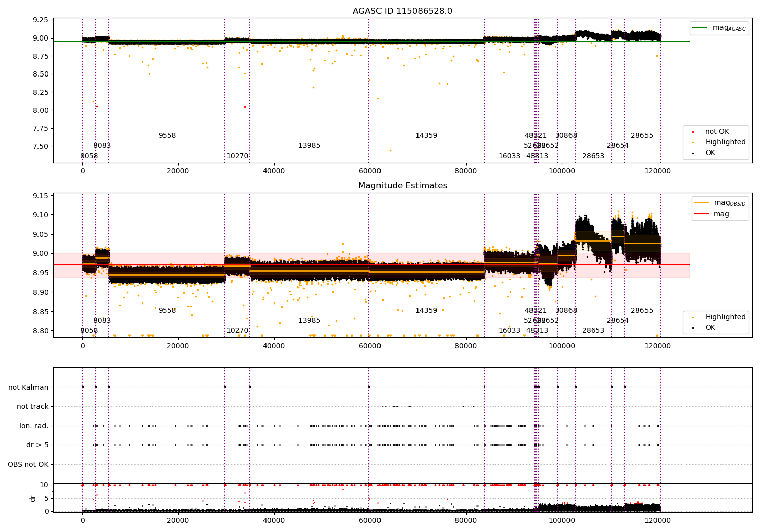Click x-axis tick 60000 under top plot

[x=369, y=171]
